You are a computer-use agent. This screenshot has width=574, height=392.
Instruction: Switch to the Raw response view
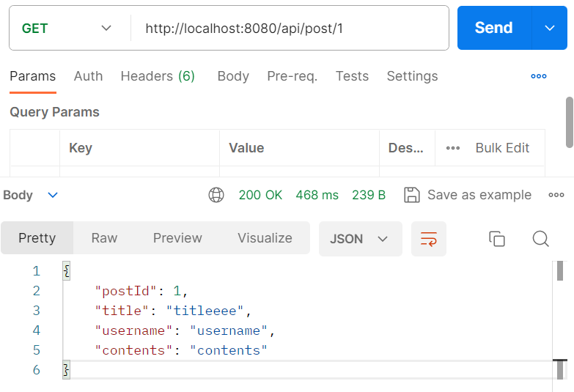[x=104, y=238]
